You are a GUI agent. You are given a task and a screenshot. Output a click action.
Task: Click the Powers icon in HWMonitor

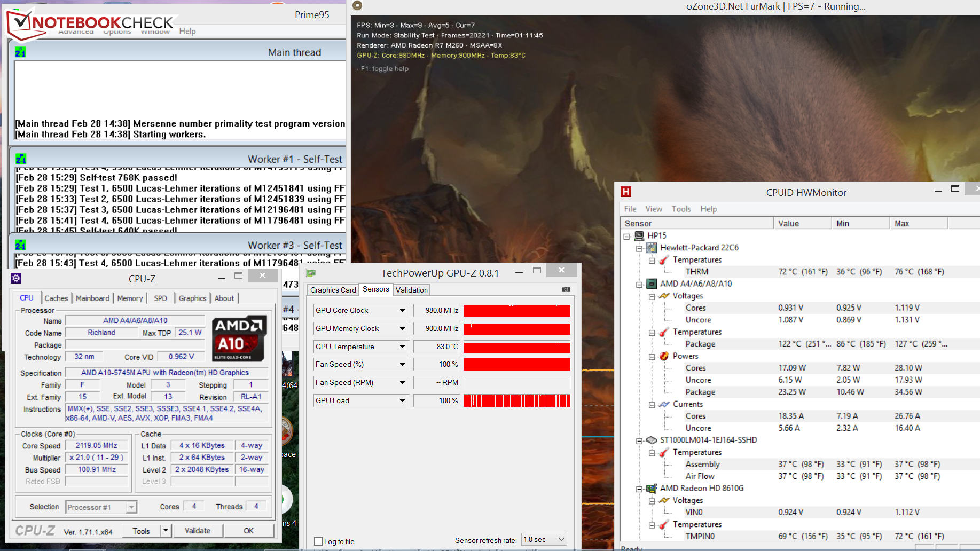click(664, 356)
